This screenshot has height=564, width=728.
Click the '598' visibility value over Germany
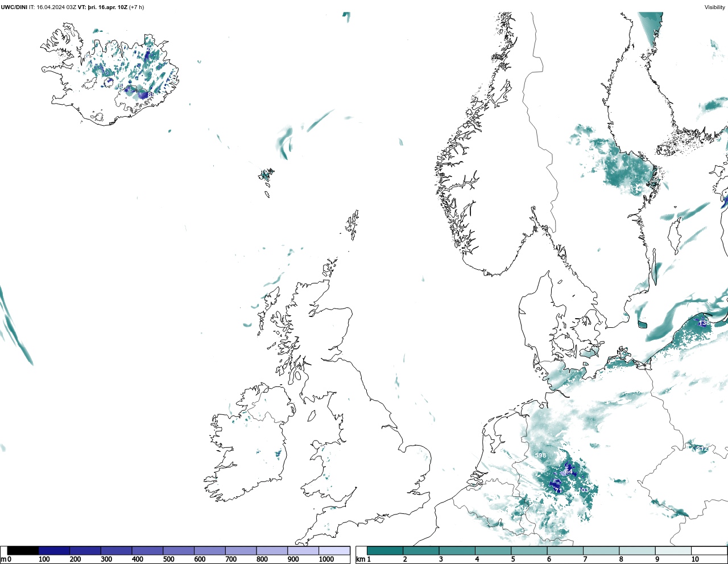coord(540,455)
